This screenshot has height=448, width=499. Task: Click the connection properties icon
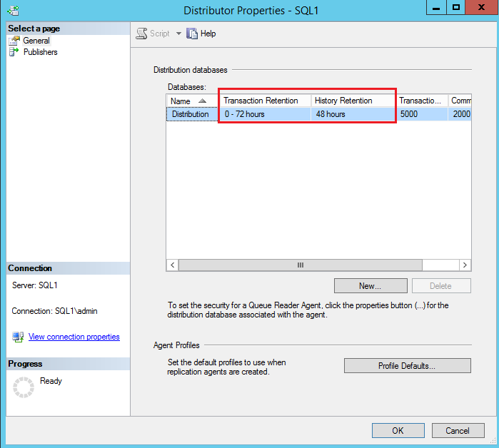[x=18, y=337]
